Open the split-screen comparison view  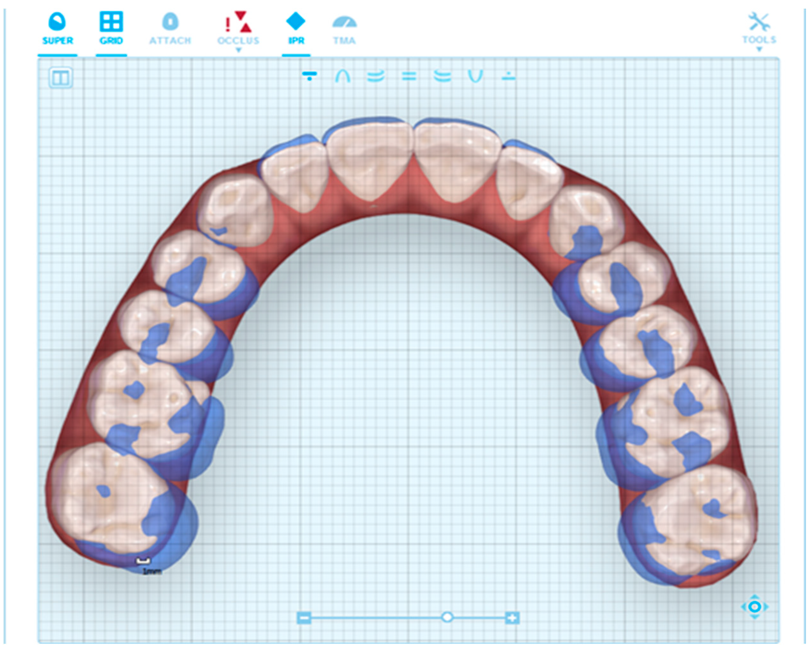tap(61, 78)
